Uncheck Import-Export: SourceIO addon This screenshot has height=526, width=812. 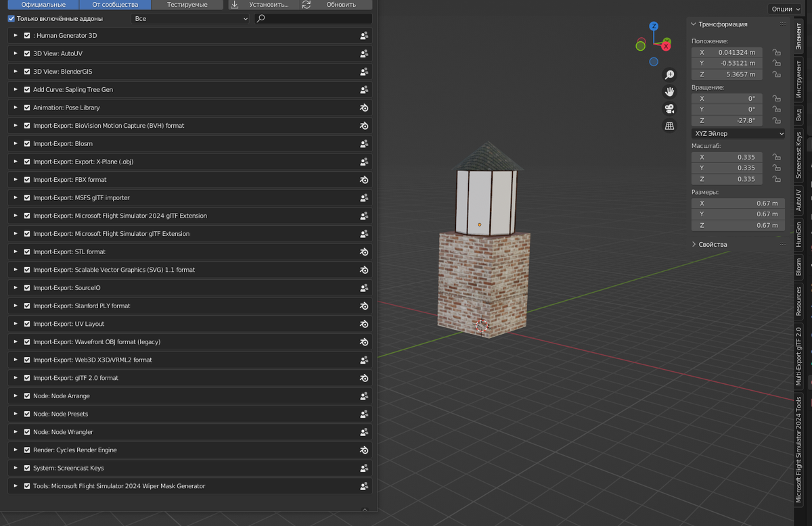27,288
